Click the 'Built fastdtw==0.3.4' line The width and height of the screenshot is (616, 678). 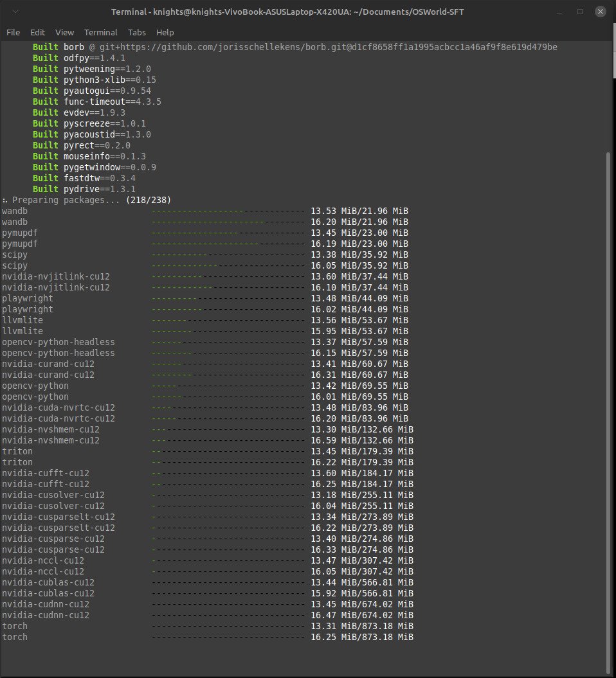pyautogui.click(x=84, y=178)
